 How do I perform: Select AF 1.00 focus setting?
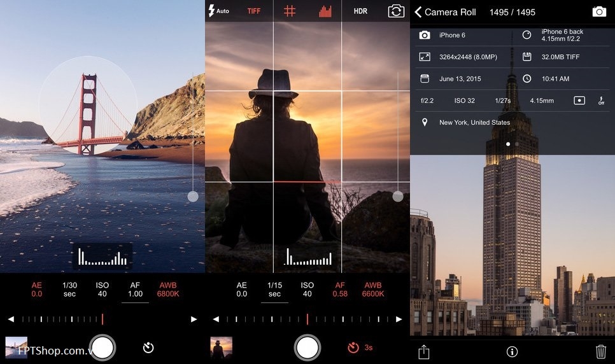tap(136, 290)
